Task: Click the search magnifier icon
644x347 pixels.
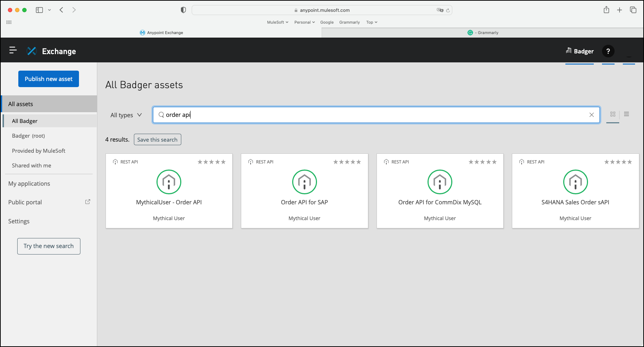Action: tap(161, 115)
